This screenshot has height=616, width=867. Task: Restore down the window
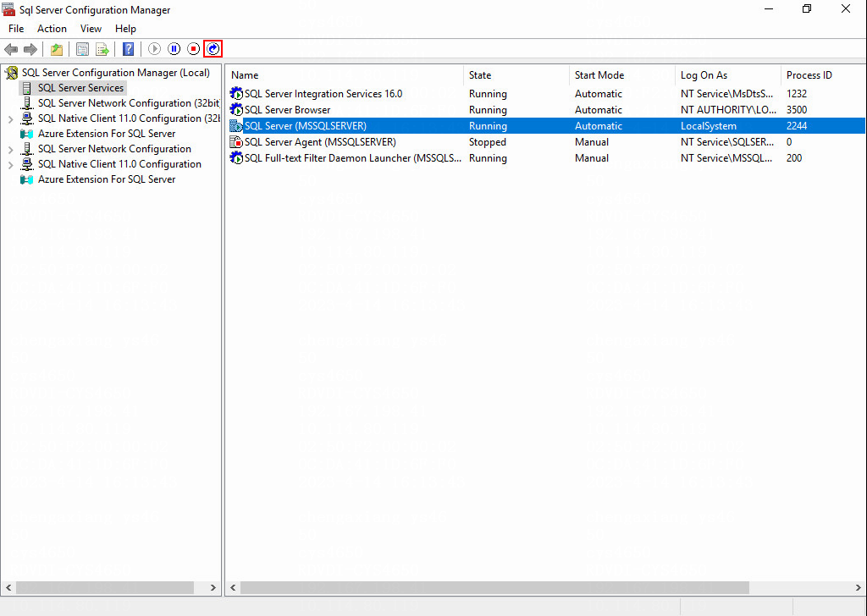click(x=807, y=8)
